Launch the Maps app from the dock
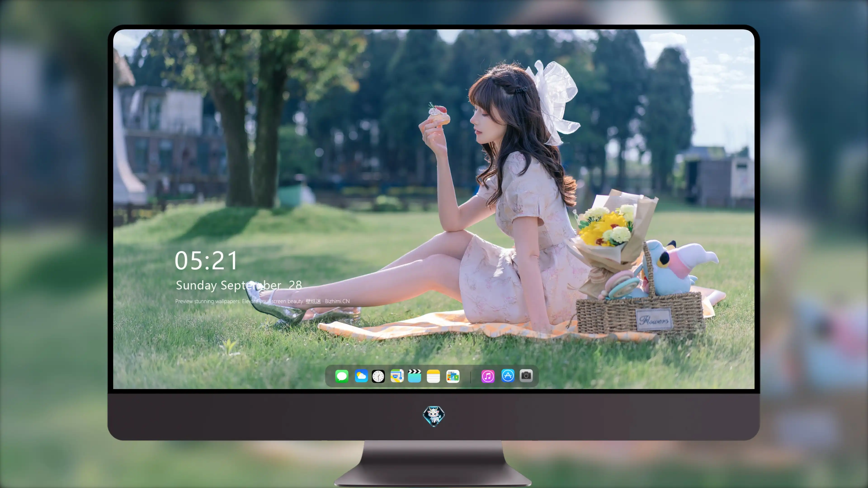This screenshot has height=488, width=868. [397, 376]
